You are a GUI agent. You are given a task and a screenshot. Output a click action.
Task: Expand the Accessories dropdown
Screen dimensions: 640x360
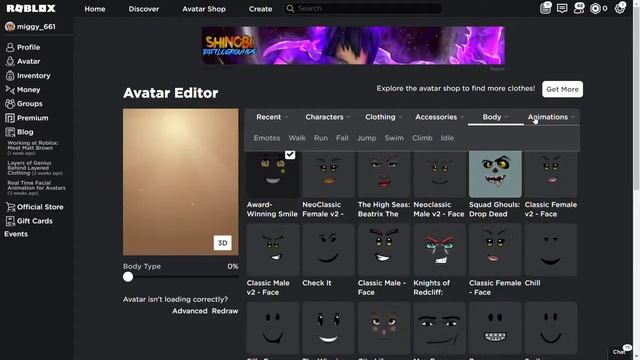(440, 117)
